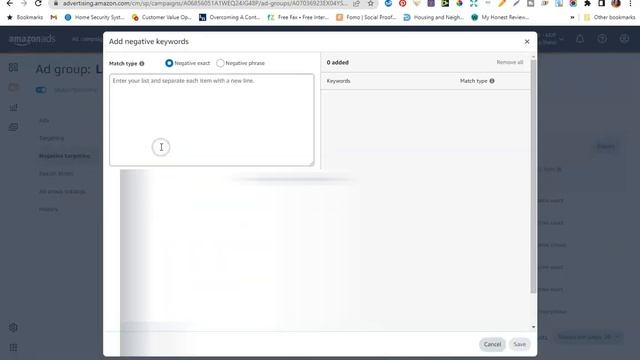
Task: Click the Match type info icon beside radio buttons
Action: [142, 64]
